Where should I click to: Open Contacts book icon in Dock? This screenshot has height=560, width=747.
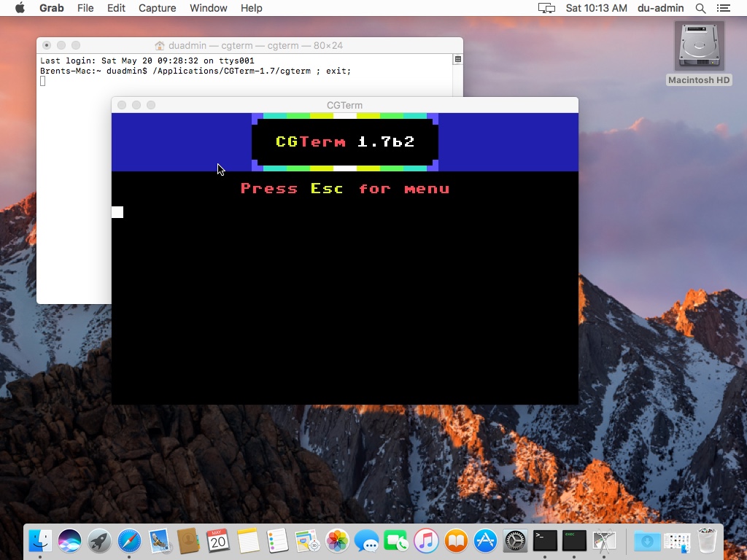click(189, 541)
